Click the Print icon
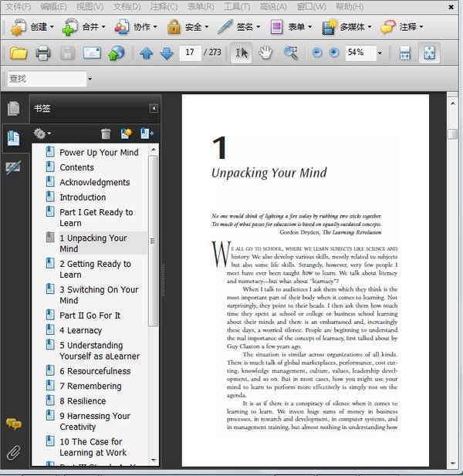 42,52
